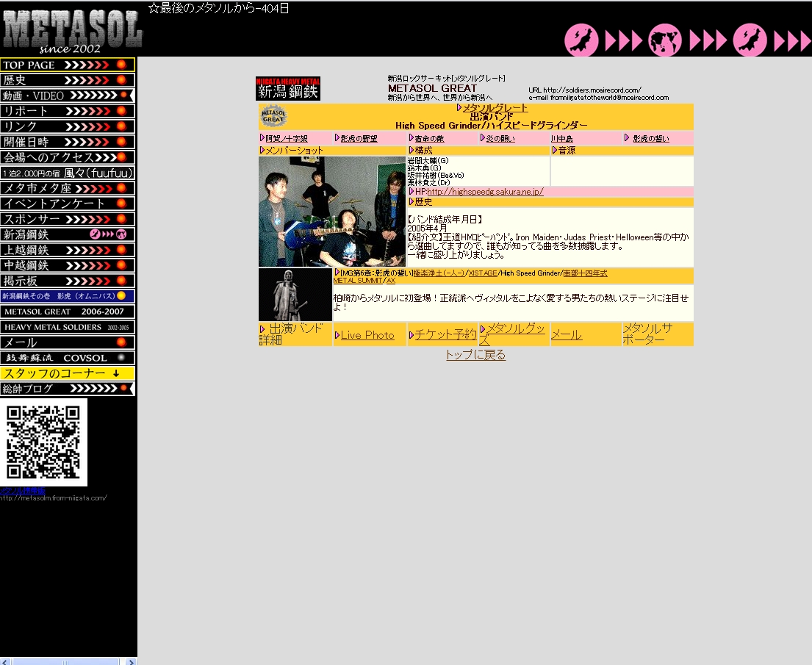
Task: Click the round METASOL GREAT badge icon
Action: (273, 116)
